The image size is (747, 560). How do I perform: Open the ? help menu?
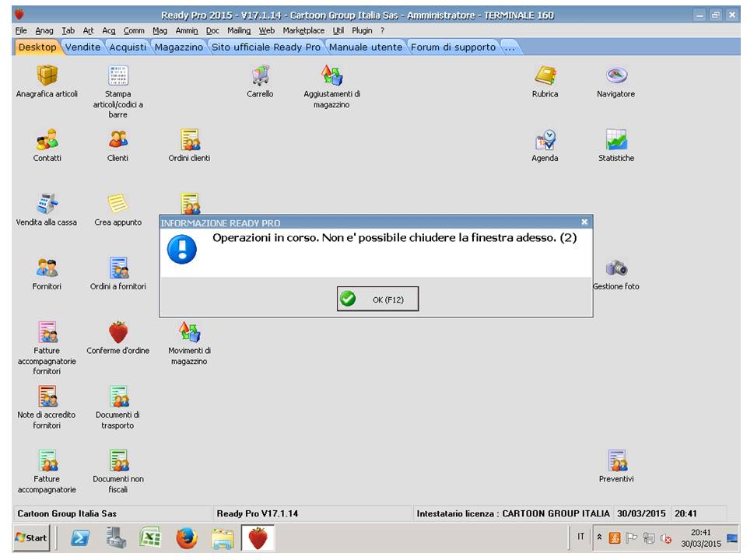point(383,30)
